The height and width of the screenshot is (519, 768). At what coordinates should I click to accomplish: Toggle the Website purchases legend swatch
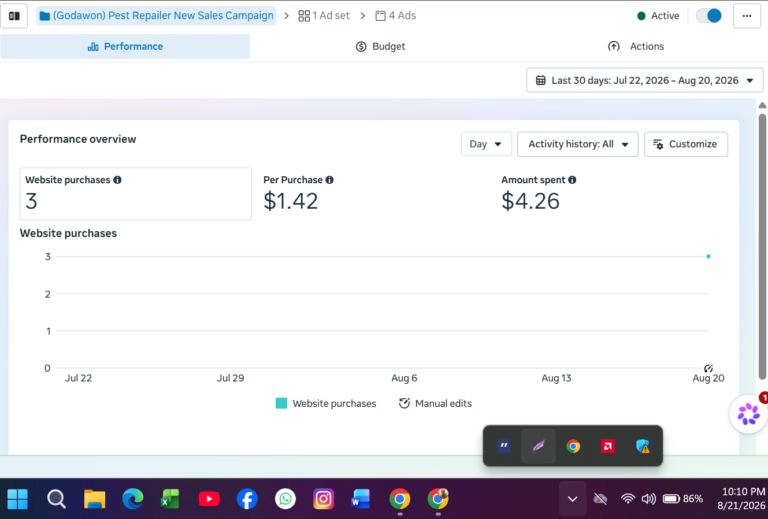coord(281,403)
